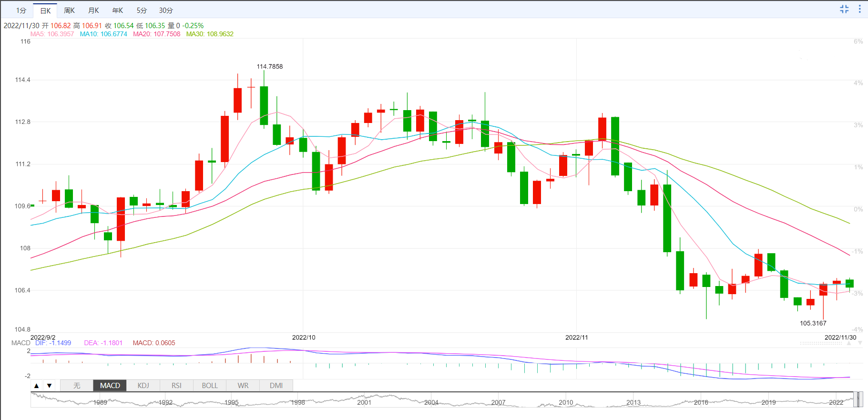The height and width of the screenshot is (420, 868).
Task: Click the gray up triangle near 2022/11/30
Action: click(x=849, y=343)
